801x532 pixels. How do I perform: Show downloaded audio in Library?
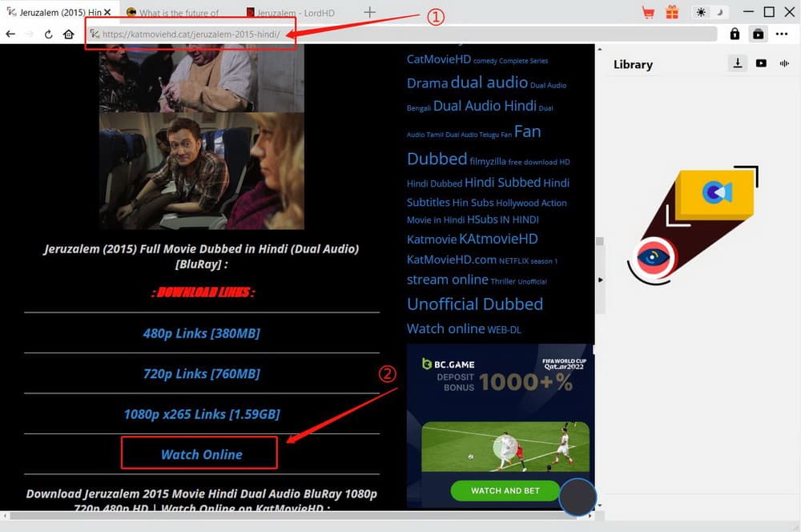click(x=784, y=63)
